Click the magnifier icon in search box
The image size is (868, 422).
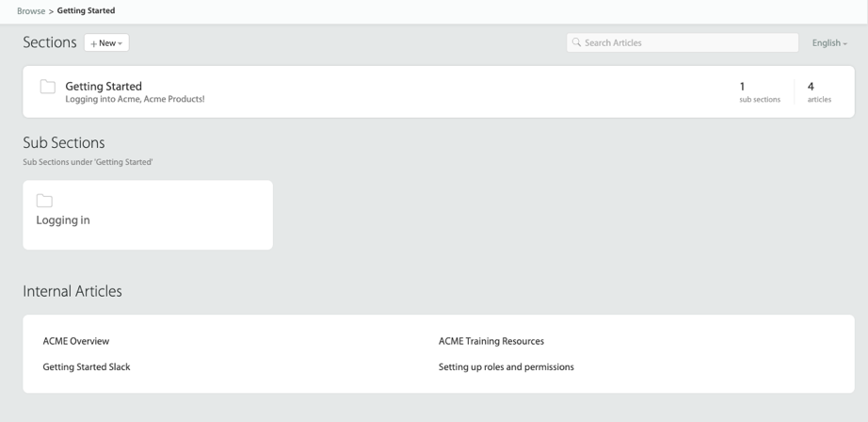click(x=577, y=42)
